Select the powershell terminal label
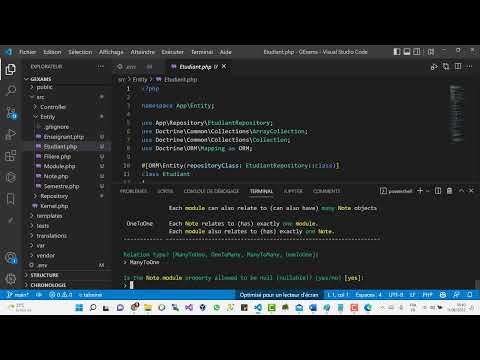This screenshot has height=360, width=480. click(396, 191)
